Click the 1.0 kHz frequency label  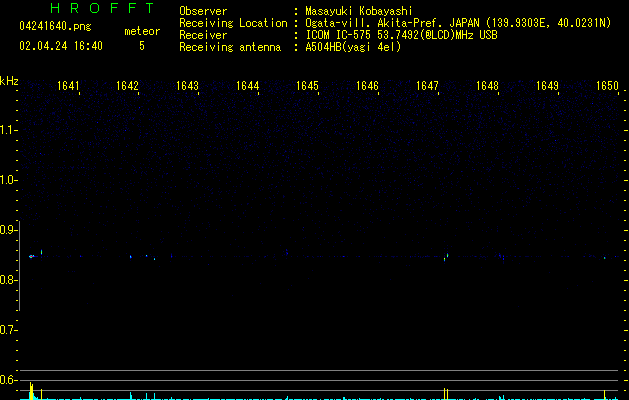click(x=8, y=180)
